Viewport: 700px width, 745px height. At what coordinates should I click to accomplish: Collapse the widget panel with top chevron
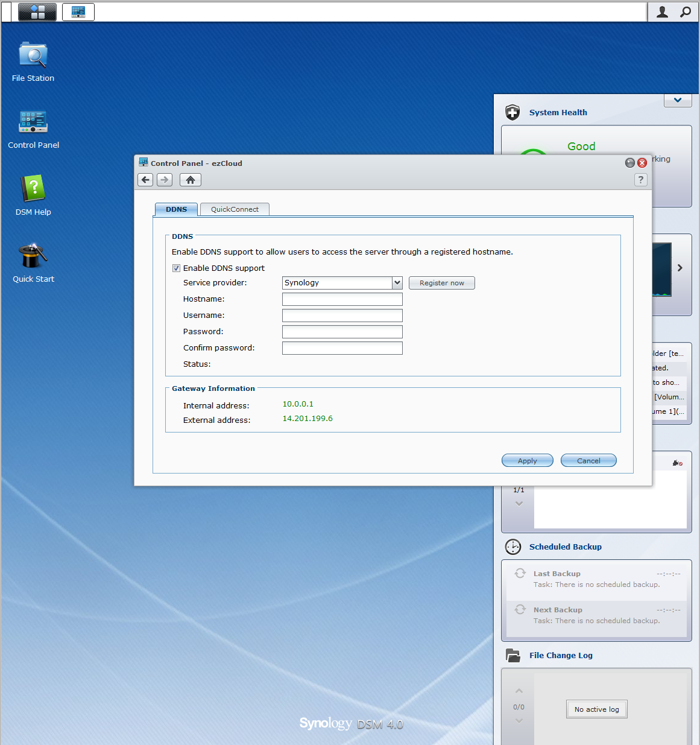coord(678,100)
